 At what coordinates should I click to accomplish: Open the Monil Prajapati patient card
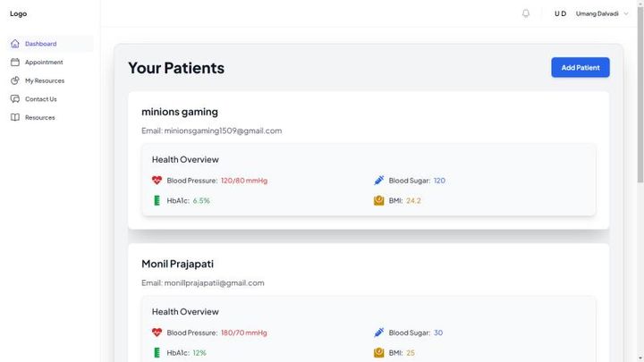[369, 303]
